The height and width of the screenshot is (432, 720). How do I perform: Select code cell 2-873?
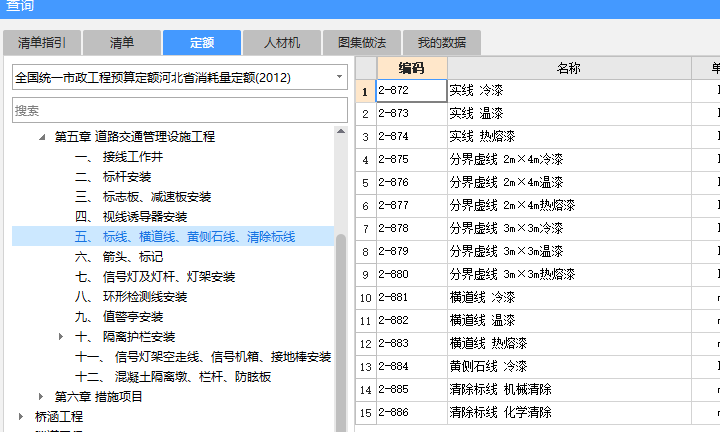pos(411,113)
